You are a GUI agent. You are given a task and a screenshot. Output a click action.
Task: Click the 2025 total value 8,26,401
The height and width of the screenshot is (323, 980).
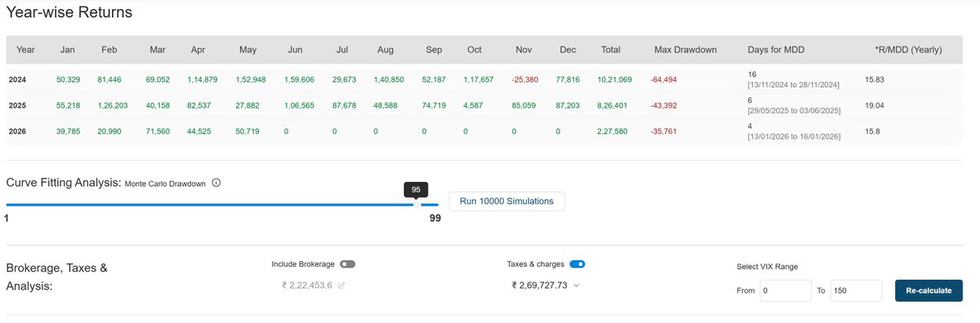tap(612, 106)
